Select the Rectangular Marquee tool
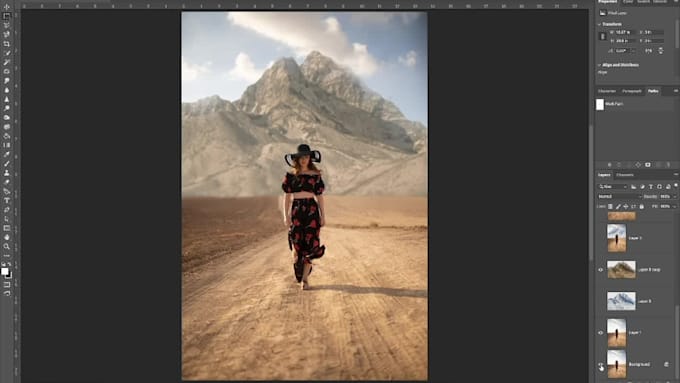The height and width of the screenshot is (383, 680). tap(7, 16)
